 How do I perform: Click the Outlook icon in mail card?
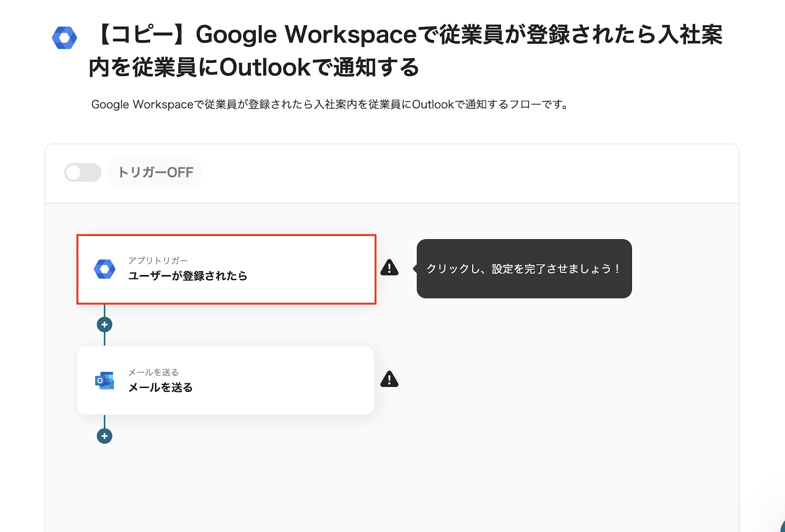coord(105,380)
